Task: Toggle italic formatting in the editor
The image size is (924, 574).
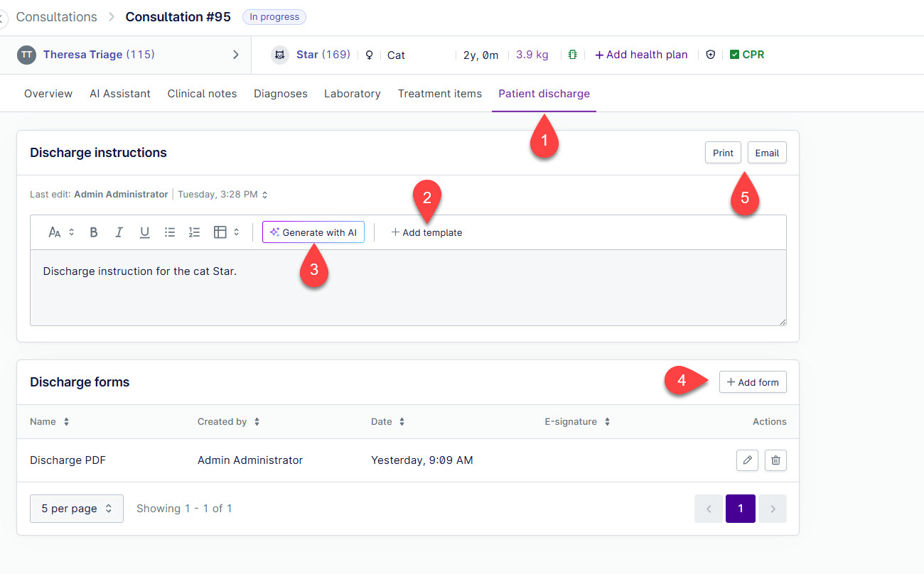Action: coord(119,232)
